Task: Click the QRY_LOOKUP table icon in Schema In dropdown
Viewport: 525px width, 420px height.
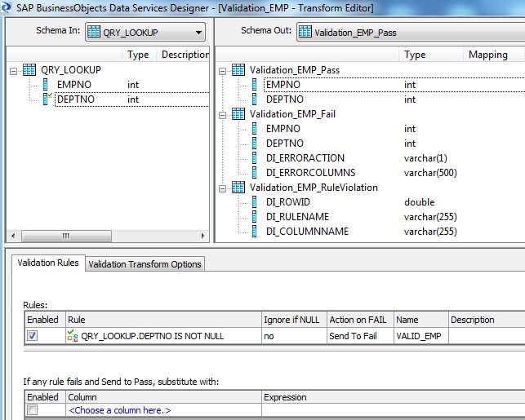Action: pos(93,32)
